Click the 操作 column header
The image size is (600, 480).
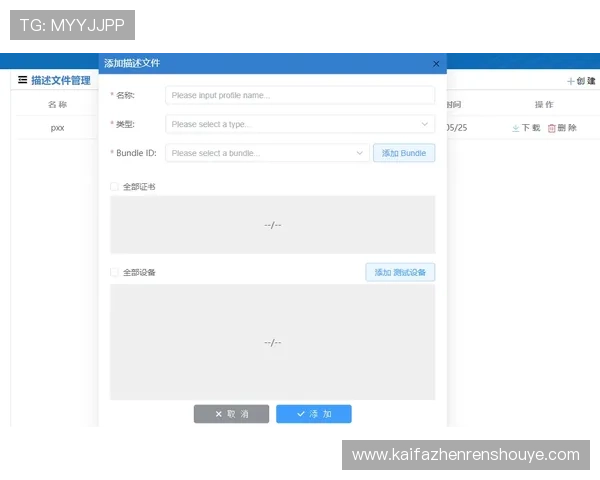tap(544, 104)
